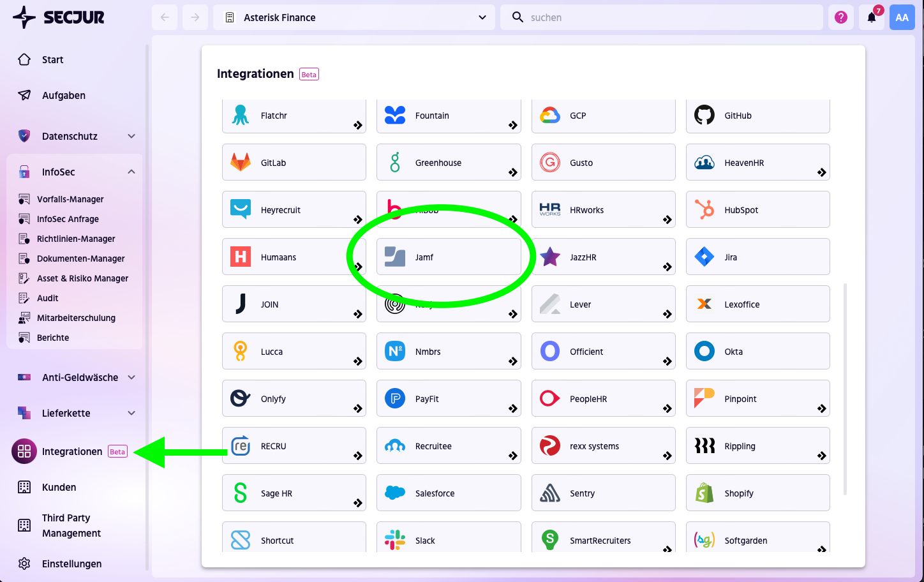Click the Gusto logo icon

click(x=550, y=162)
